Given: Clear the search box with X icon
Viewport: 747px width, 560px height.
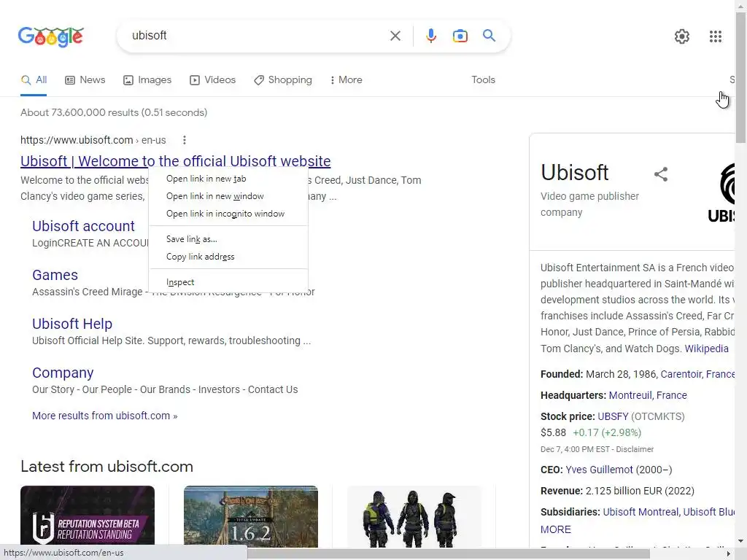Looking at the screenshot, I should (395, 36).
